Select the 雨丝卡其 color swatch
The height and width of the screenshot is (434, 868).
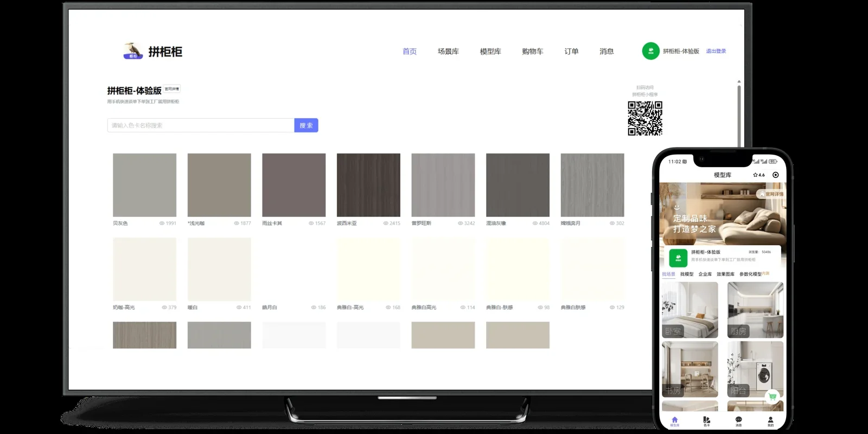tap(293, 185)
